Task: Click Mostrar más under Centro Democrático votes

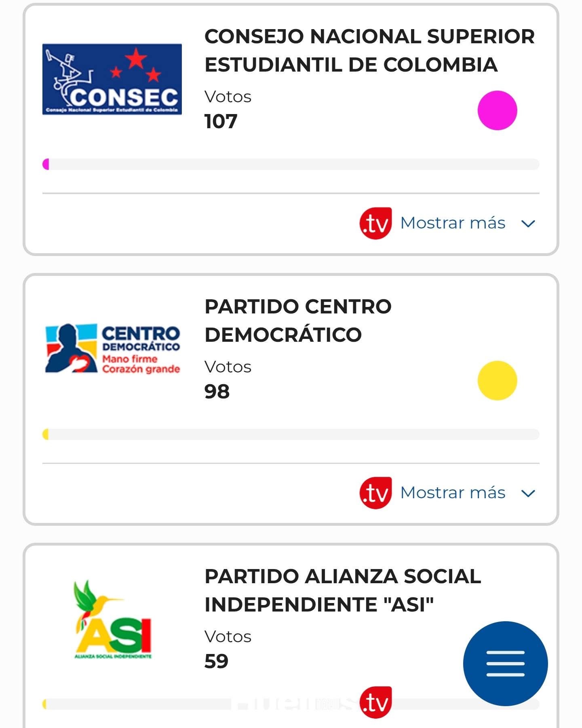Action: pyautogui.click(x=453, y=493)
